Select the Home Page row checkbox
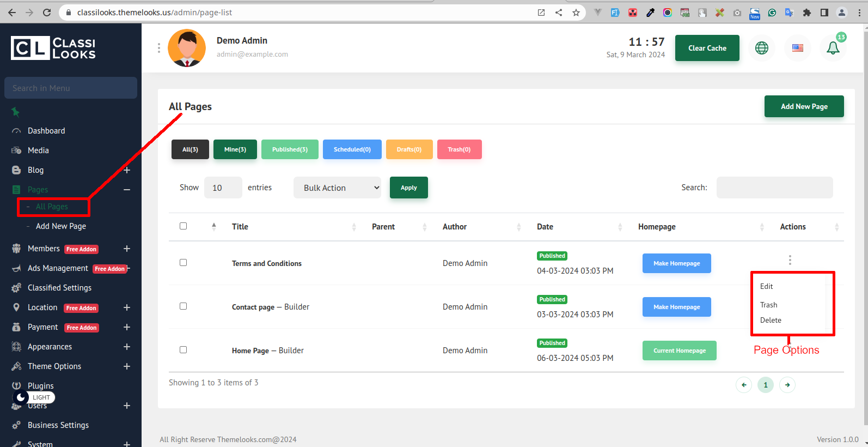Screen dimensions: 868x447 click(184, 350)
